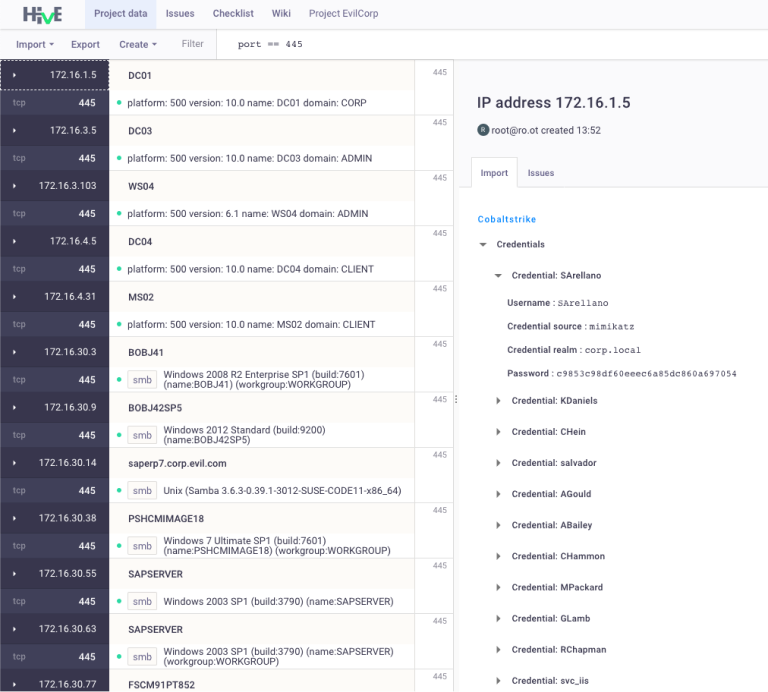The height and width of the screenshot is (692, 768).
Task: Collapse the Credentials tree node
Action: pyautogui.click(x=483, y=244)
